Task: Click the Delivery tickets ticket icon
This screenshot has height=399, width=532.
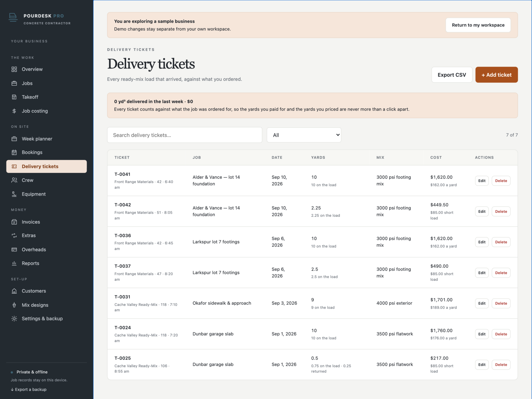Action: 14,167
